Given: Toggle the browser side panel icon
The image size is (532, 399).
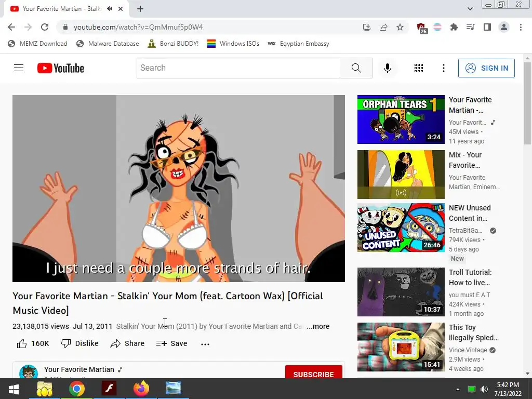Looking at the screenshot, I should (487, 27).
